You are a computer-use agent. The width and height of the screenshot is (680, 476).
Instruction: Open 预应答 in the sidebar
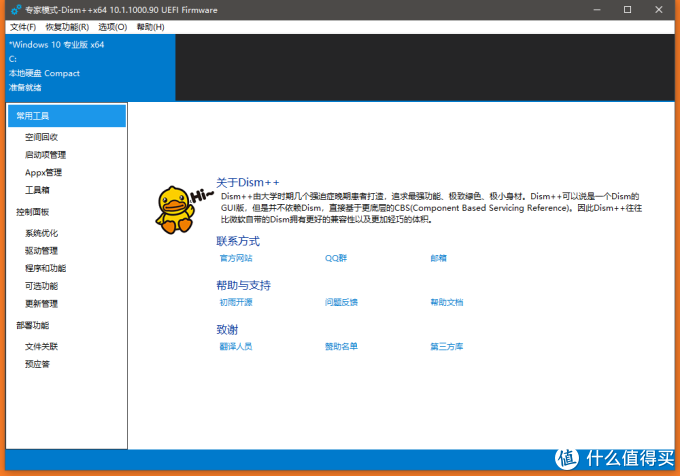pos(37,364)
